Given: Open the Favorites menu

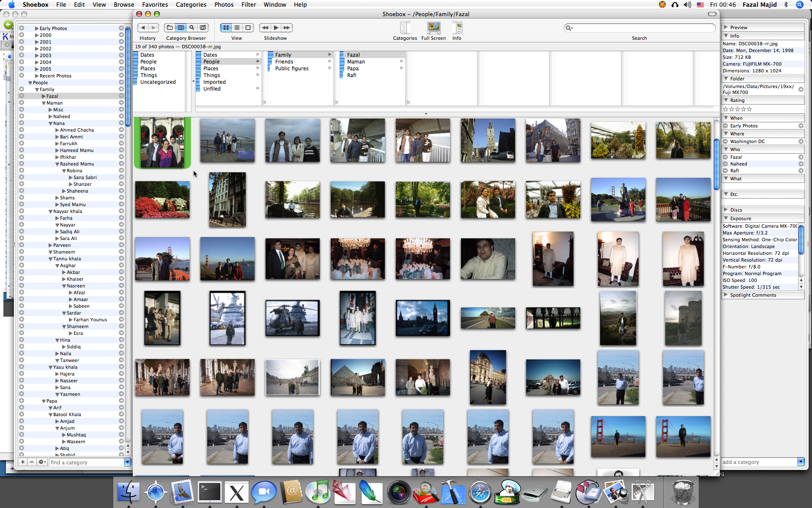Looking at the screenshot, I should (155, 5).
